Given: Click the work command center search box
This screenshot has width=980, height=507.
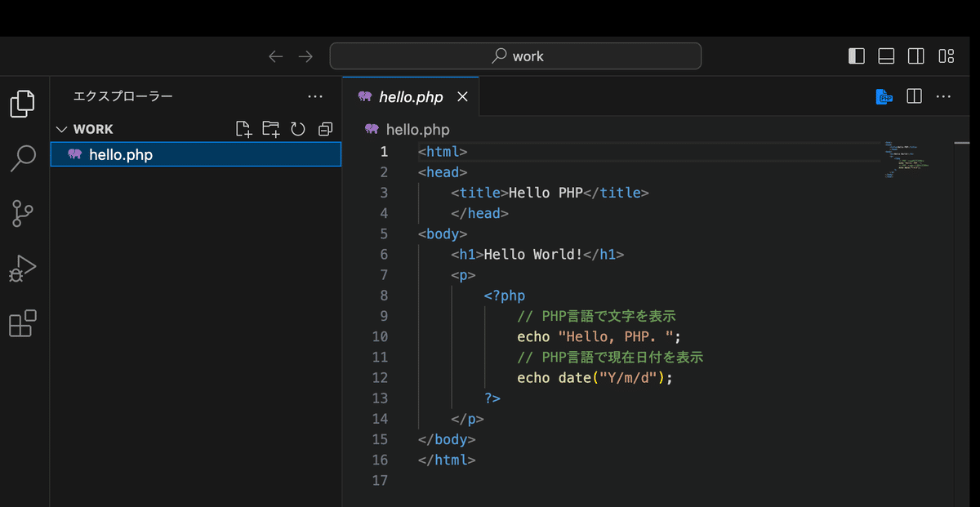Looking at the screenshot, I should 515,56.
